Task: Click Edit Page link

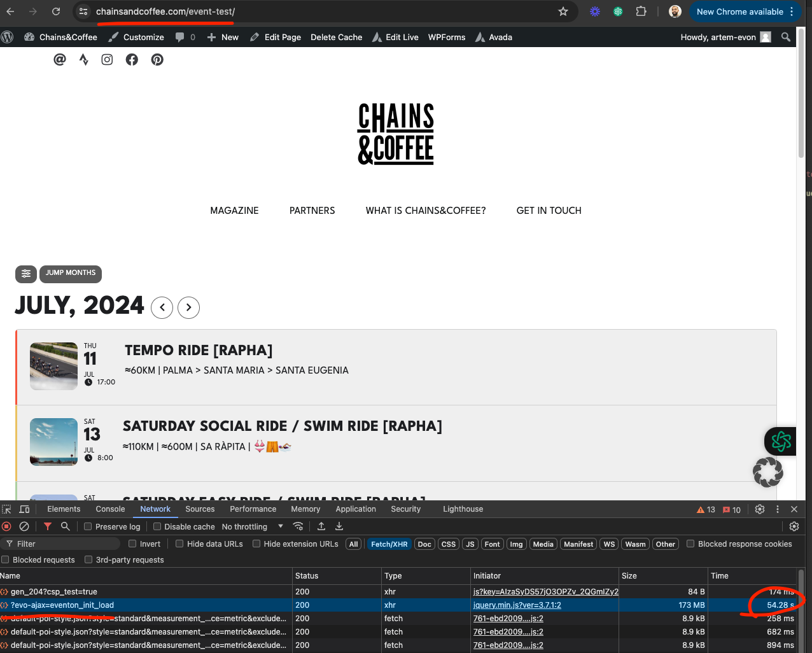Action: tap(276, 37)
